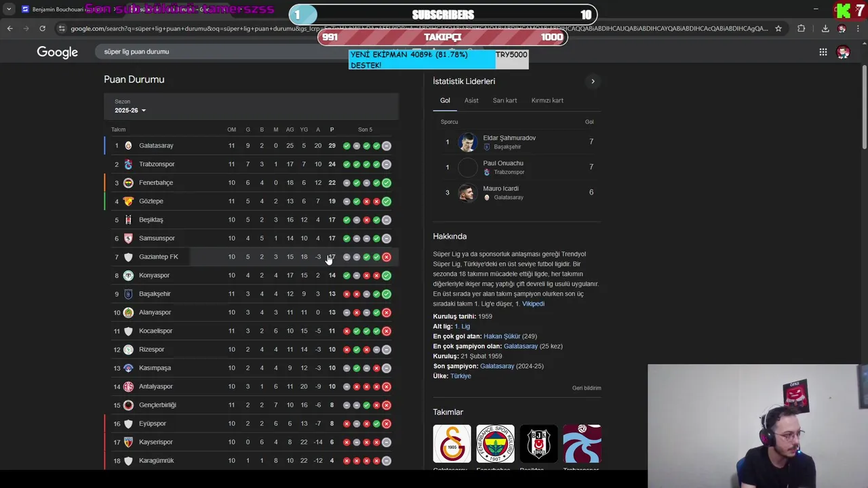Click the Kasımpaşa crest in the standings

[128, 368]
